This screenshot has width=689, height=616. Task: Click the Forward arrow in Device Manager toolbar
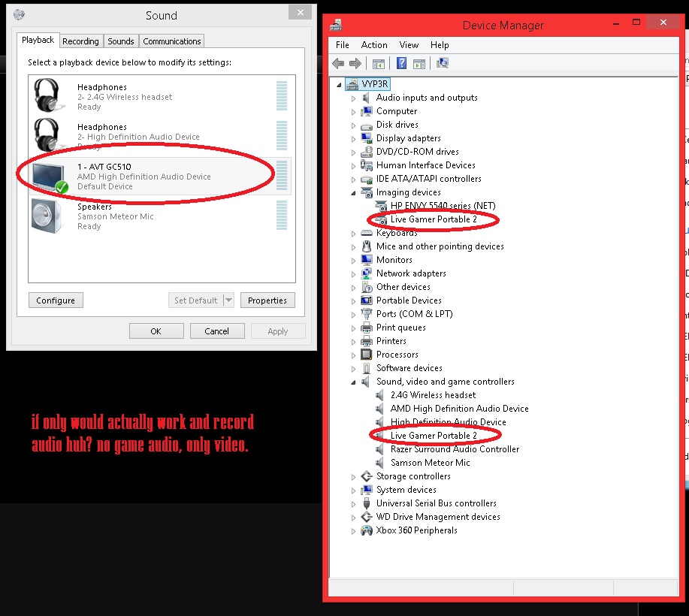355,64
